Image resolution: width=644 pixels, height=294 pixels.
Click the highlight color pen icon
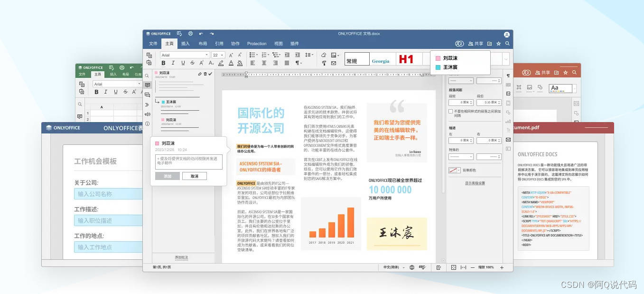(221, 63)
